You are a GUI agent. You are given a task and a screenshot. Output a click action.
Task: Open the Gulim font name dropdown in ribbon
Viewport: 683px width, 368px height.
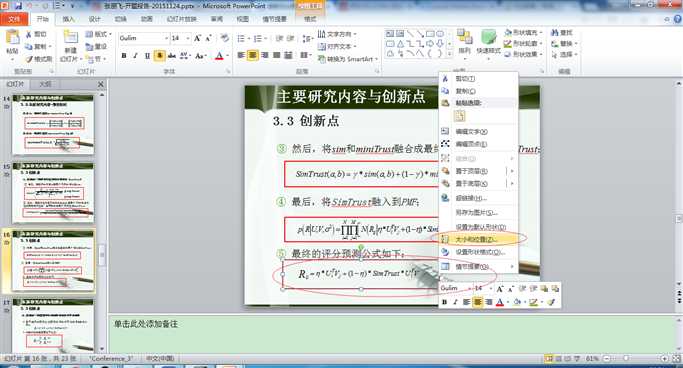(166, 38)
